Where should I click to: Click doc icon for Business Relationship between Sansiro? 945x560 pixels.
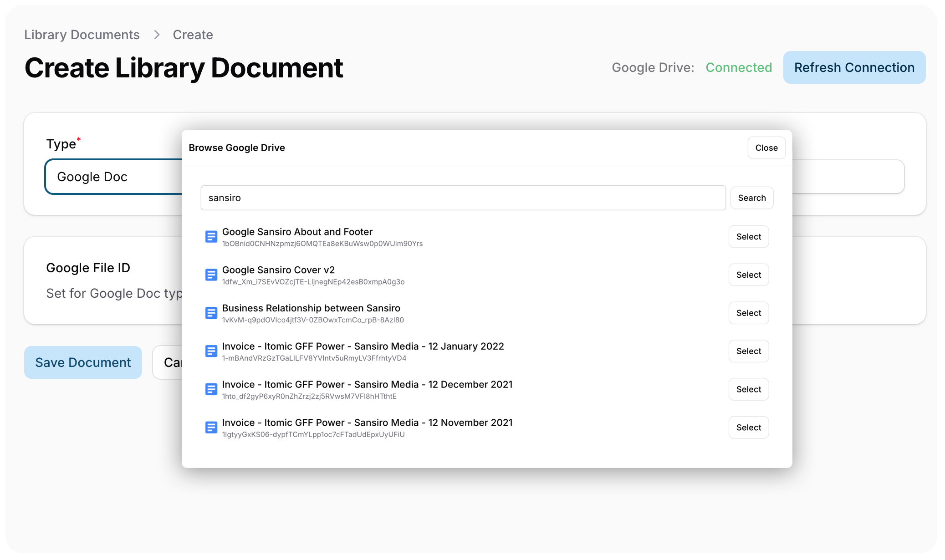[x=211, y=313]
